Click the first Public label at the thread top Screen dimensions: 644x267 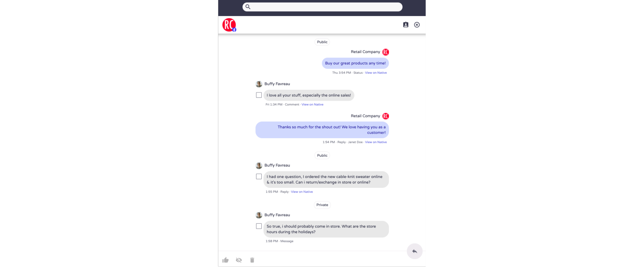point(322,42)
